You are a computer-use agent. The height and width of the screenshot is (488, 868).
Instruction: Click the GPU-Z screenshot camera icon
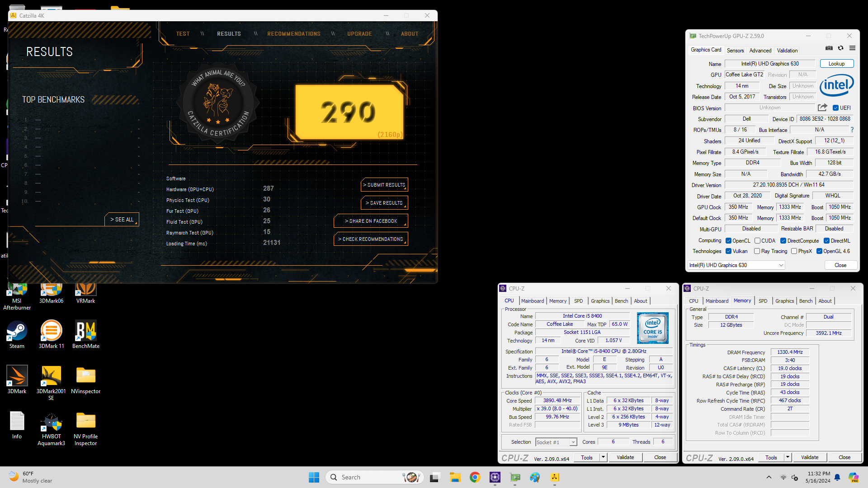pos(829,48)
